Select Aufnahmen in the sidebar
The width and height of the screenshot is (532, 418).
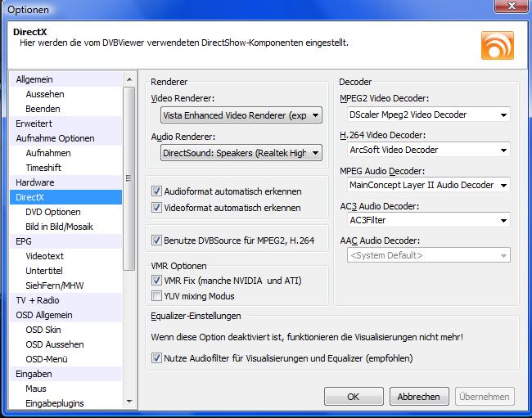(x=65, y=153)
